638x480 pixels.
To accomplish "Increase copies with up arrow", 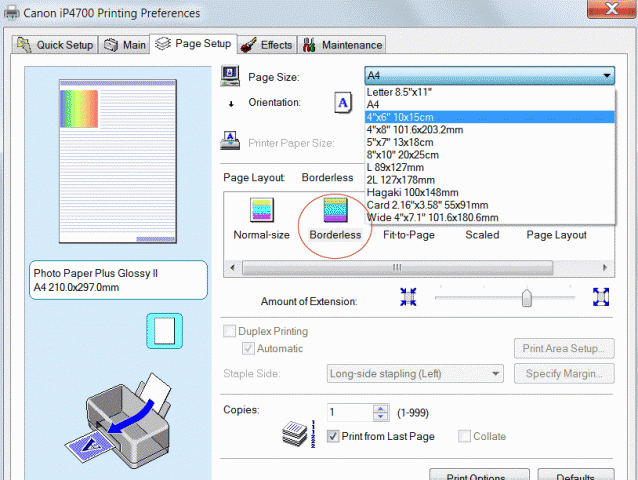I will (x=381, y=408).
